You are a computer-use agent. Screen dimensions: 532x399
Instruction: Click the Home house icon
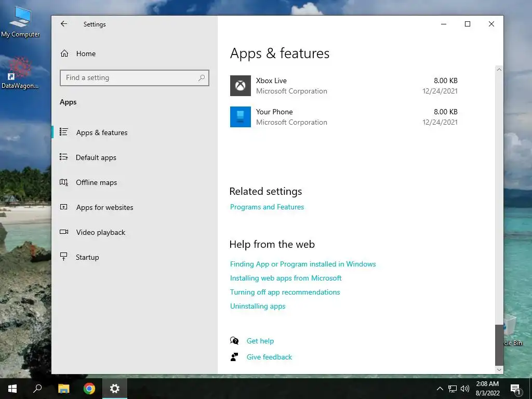[x=64, y=54]
